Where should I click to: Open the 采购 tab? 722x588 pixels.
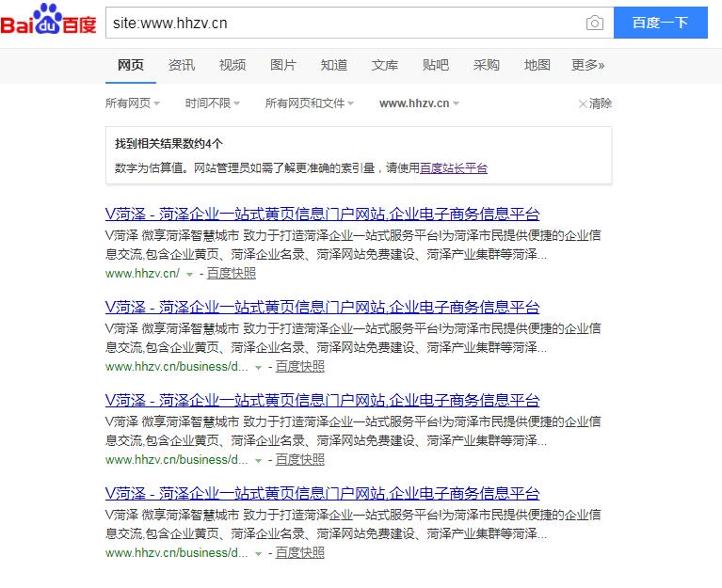[487, 65]
